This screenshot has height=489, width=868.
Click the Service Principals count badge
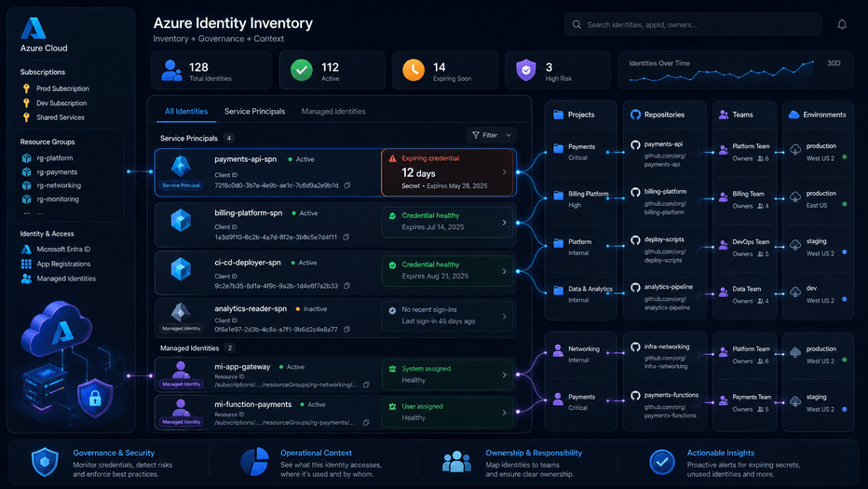(229, 139)
